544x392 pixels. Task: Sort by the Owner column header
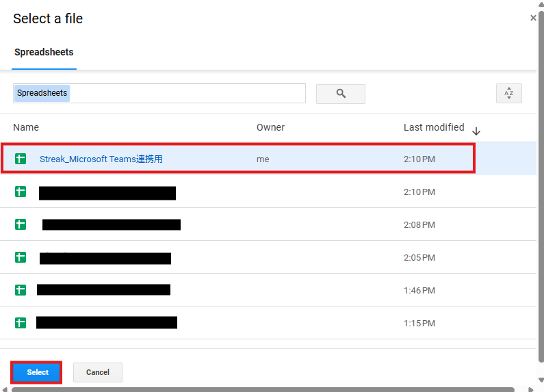270,127
